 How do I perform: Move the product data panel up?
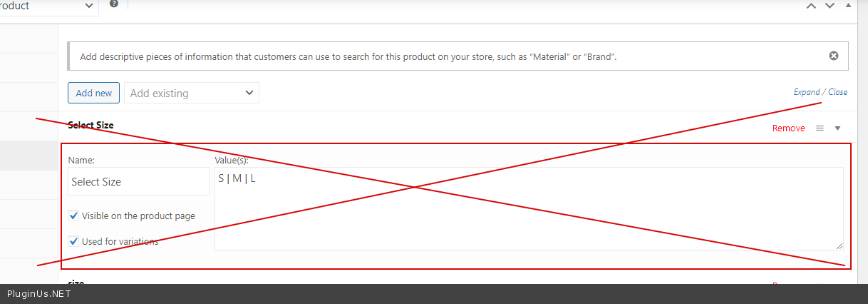point(811,6)
